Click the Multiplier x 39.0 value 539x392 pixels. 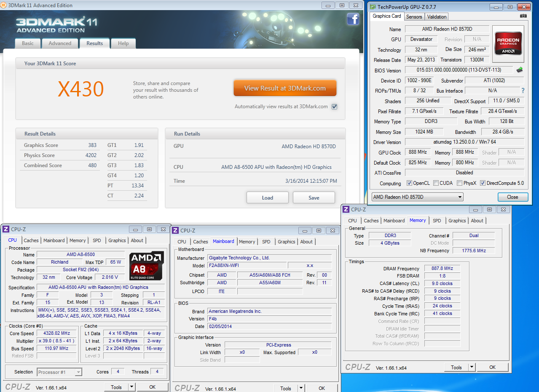point(56,341)
